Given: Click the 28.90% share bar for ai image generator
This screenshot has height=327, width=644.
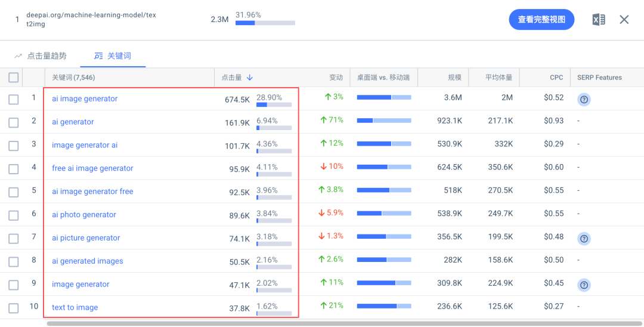Looking at the screenshot, I should (x=274, y=105).
